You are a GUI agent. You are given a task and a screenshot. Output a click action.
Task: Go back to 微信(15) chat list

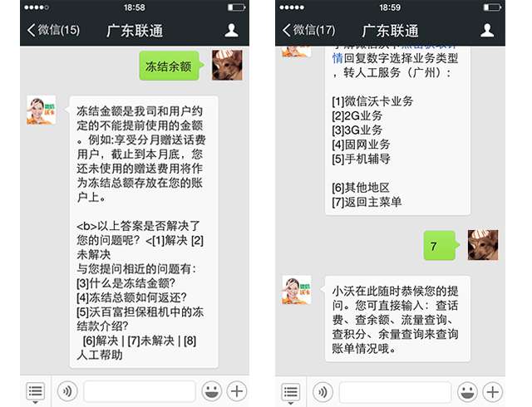point(53,30)
